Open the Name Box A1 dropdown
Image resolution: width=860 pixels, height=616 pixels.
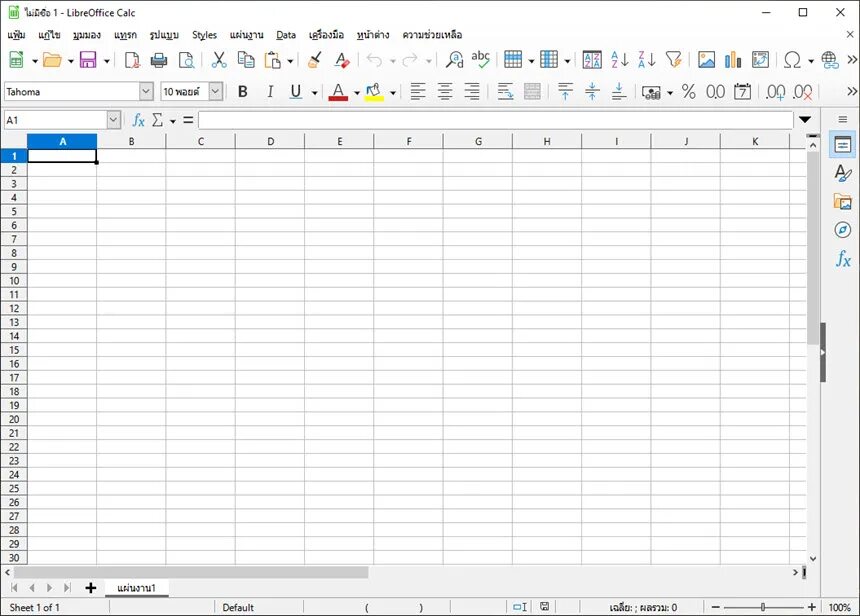(x=114, y=120)
